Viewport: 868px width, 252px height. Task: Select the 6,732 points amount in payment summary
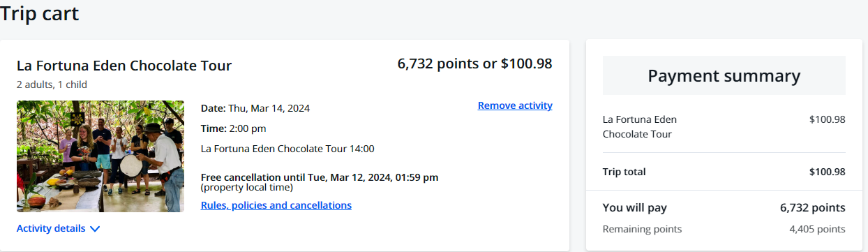(813, 208)
